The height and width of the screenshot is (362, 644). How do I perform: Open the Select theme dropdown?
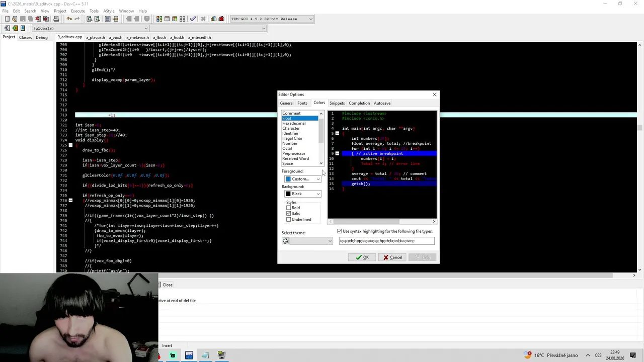click(x=311, y=241)
